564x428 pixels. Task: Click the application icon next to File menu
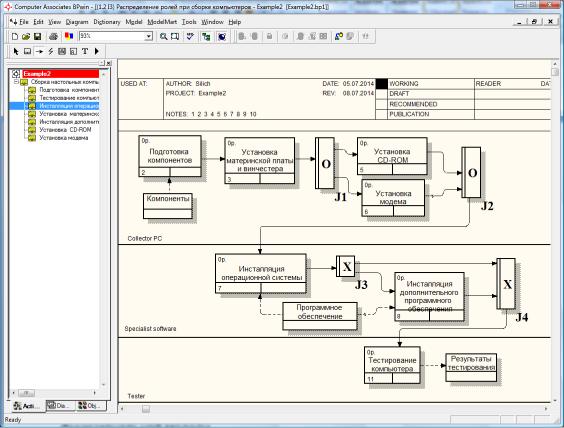(x=13, y=22)
